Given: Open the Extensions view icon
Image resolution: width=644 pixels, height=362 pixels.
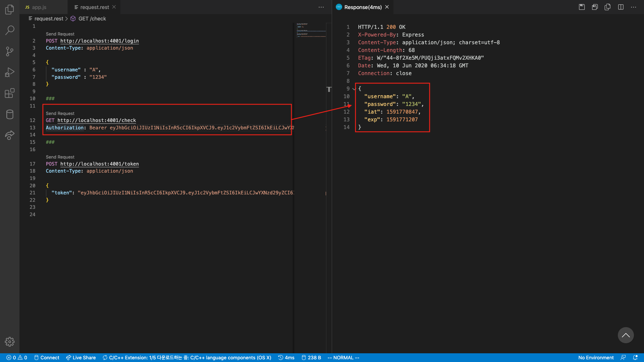Looking at the screenshot, I should coord(10,93).
